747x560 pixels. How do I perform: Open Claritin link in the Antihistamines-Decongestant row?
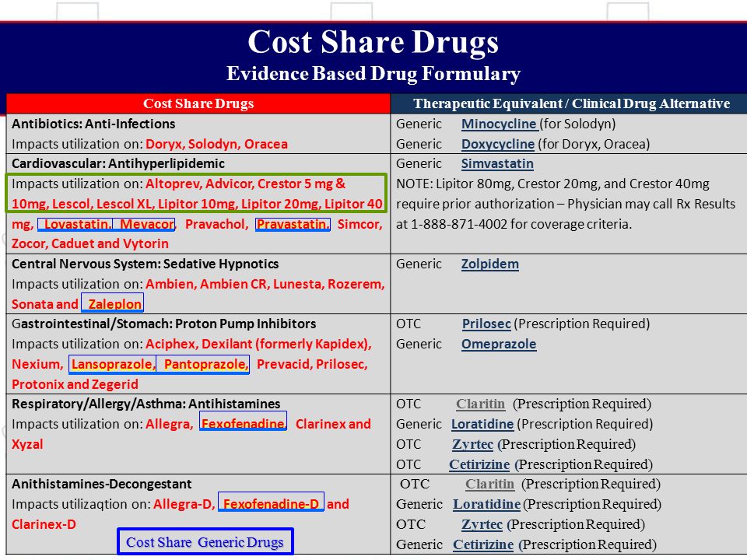489,485
